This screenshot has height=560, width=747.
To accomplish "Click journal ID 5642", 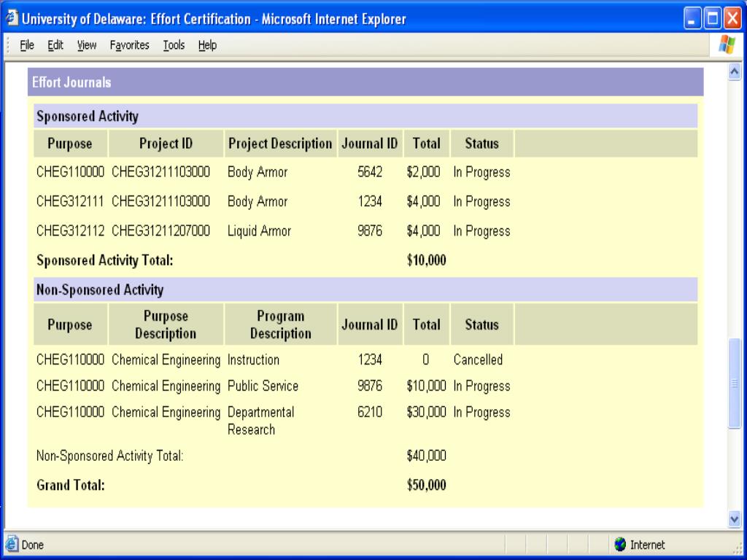I will (370, 172).
